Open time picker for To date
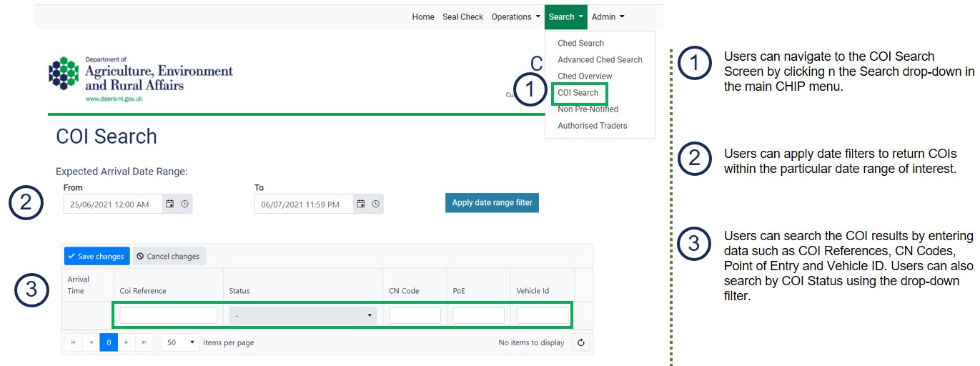The height and width of the screenshot is (366, 980). click(x=376, y=204)
